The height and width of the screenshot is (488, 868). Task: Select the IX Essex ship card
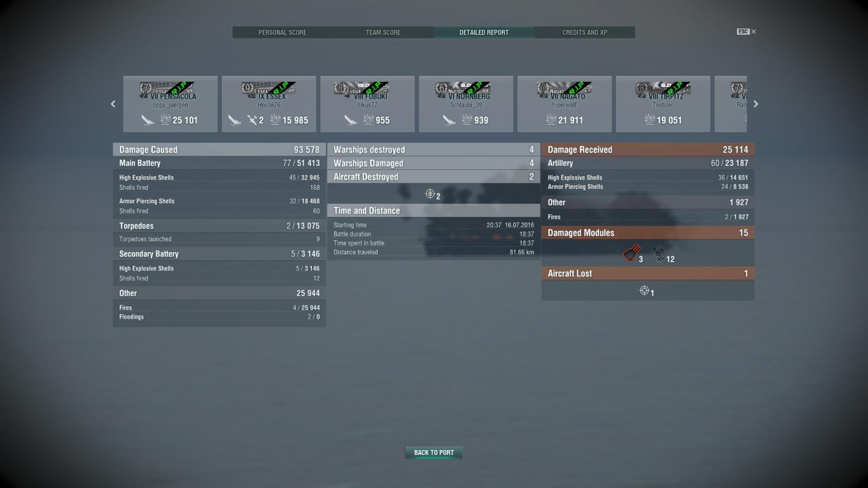[269, 104]
